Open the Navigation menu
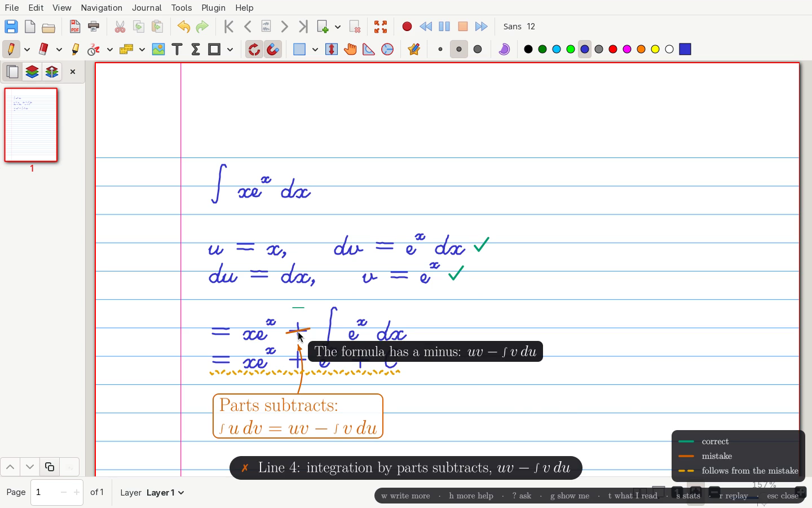 [101, 8]
